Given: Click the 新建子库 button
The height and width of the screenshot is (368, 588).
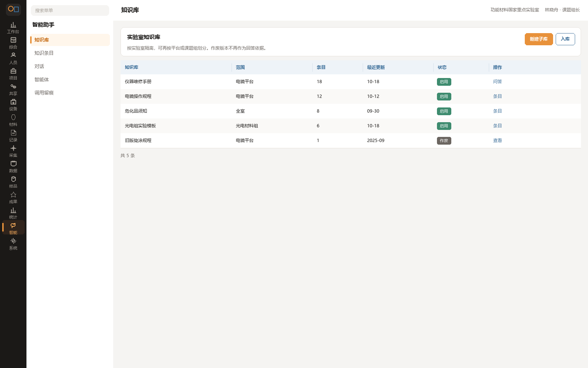Looking at the screenshot, I should [539, 39].
